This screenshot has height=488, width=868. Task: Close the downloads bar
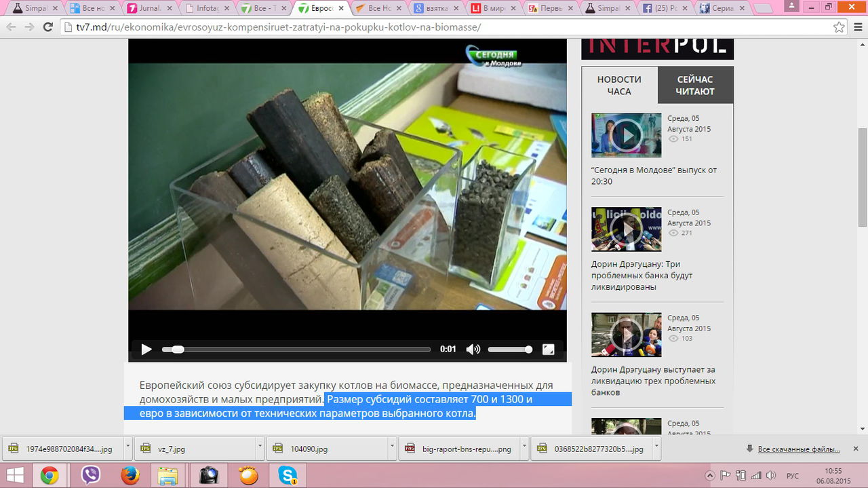856,449
